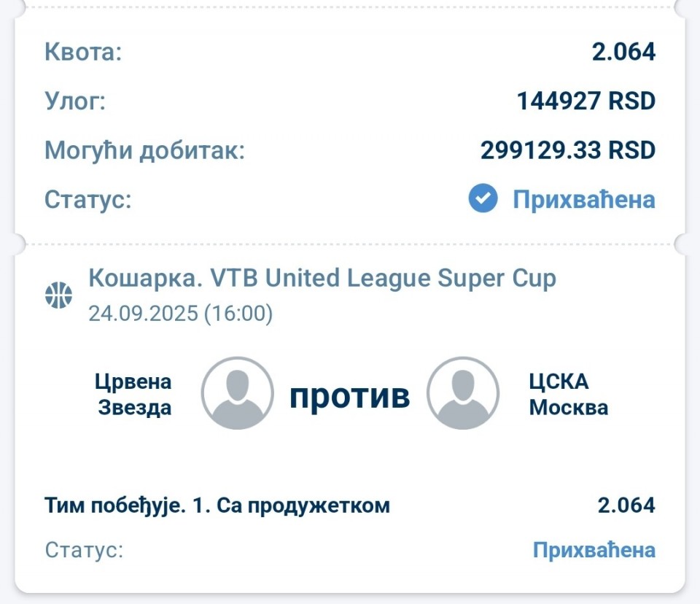Open ЦСКА Москва team avatar
The image size is (700, 604).
click(463, 393)
